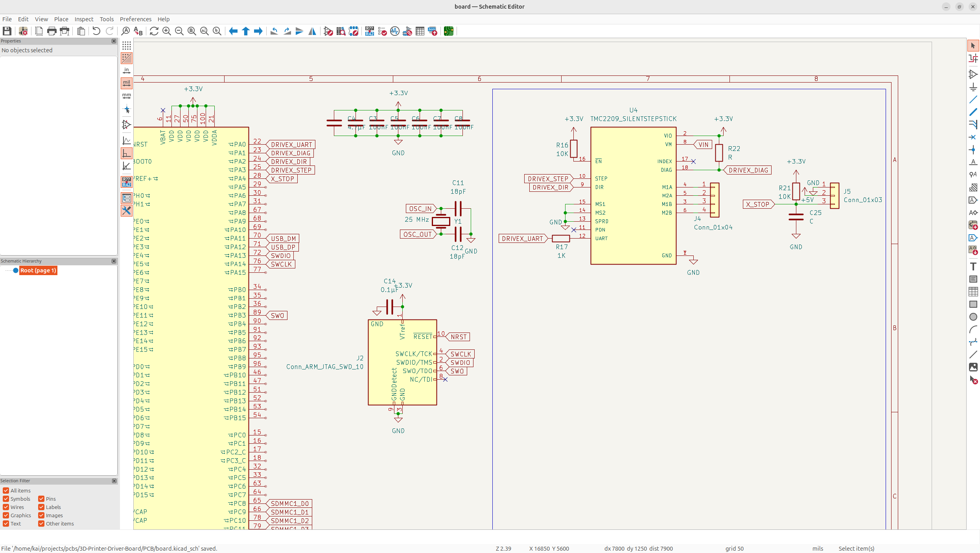
Task: Uncheck the Wires selection filter
Action: (6, 507)
